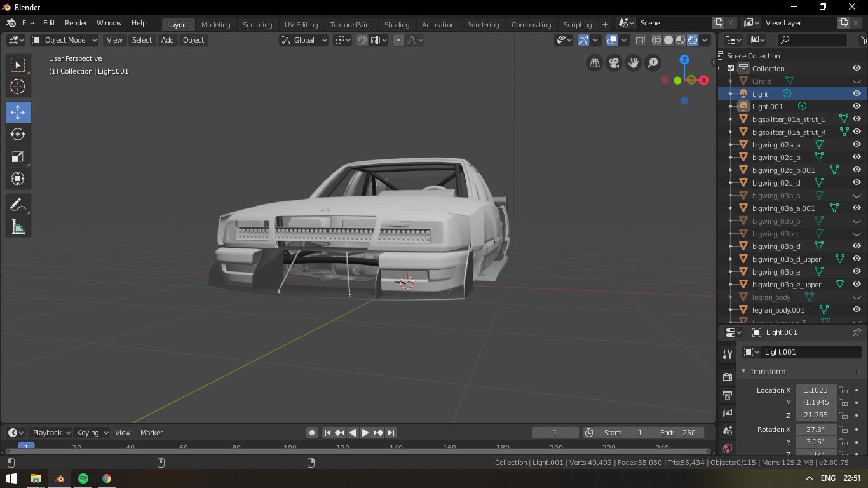Pick the Scale tool
868x488 pixels.
coord(18,156)
